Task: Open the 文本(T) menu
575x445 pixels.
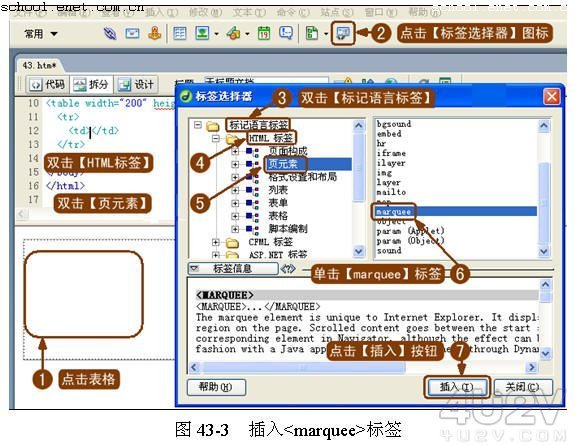Action: (249, 12)
